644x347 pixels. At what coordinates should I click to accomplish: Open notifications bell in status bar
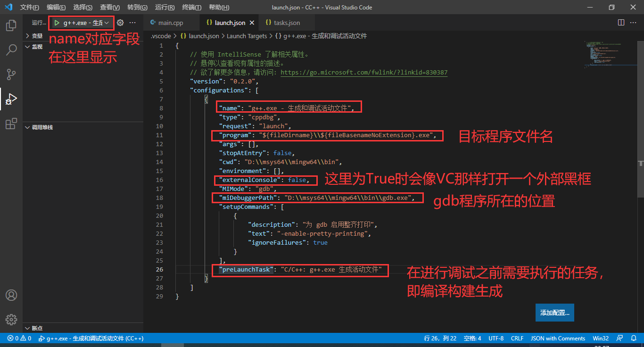634,338
